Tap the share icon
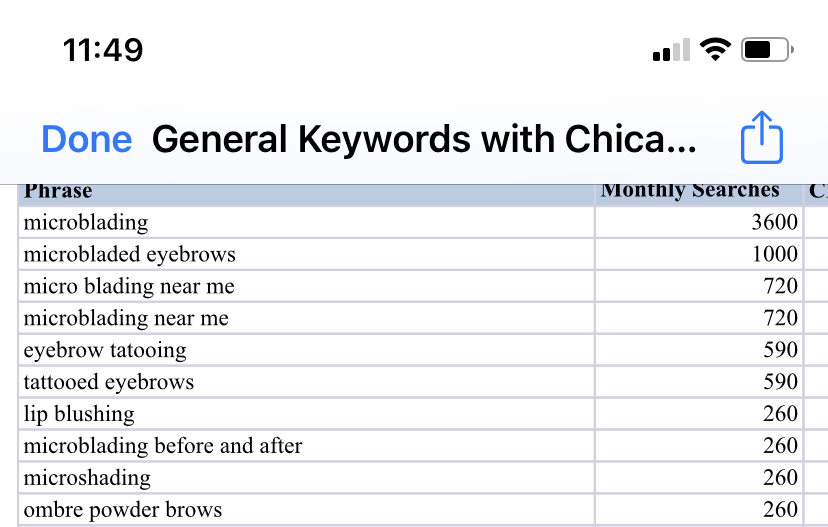The width and height of the screenshot is (828, 527). [761, 137]
